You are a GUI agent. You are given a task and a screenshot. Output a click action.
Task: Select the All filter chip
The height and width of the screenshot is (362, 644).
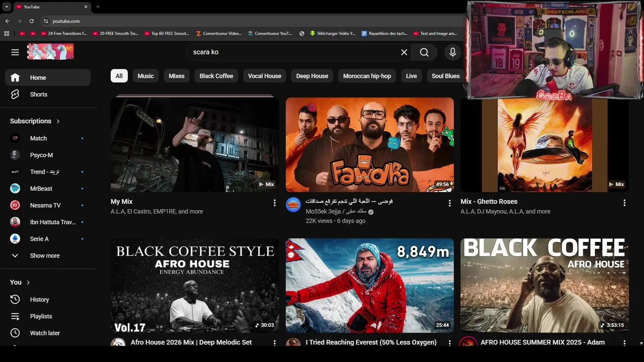point(119,76)
